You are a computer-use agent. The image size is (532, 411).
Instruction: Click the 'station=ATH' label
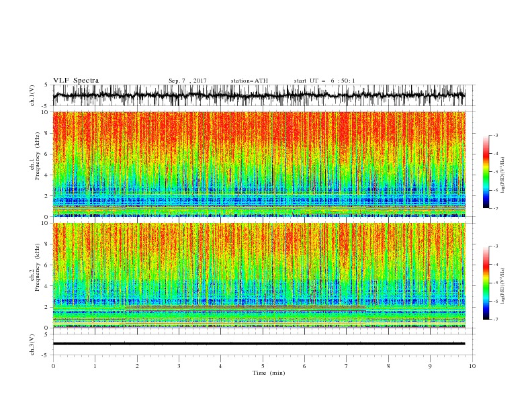tap(249, 81)
